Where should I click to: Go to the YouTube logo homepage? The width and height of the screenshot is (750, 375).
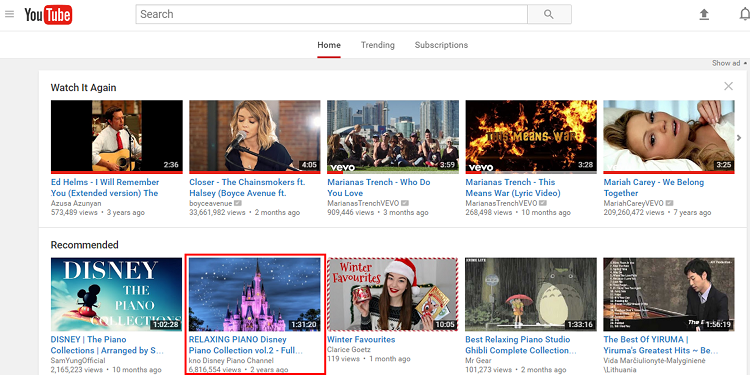coord(48,15)
